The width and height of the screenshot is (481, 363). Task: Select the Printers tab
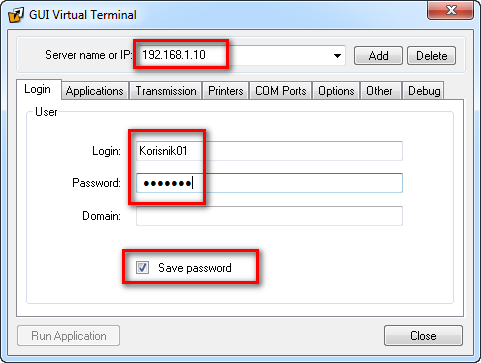coord(226,91)
